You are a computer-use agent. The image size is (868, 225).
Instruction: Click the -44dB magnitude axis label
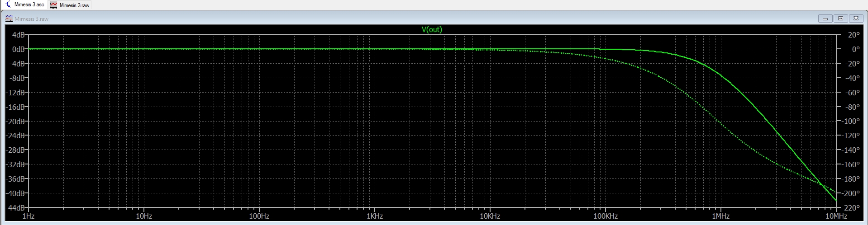(x=15, y=208)
